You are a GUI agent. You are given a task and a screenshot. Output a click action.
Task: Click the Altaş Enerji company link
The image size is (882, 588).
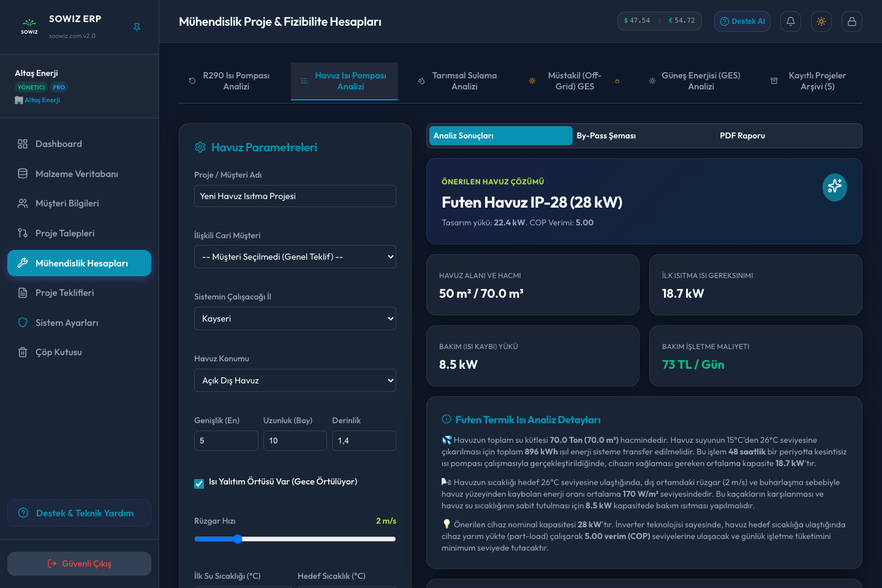pyautogui.click(x=38, y=100)
